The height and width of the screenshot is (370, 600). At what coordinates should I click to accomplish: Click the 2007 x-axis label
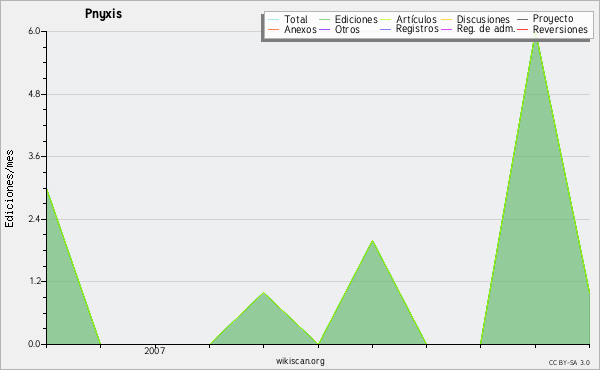click(x=155, y=350)
